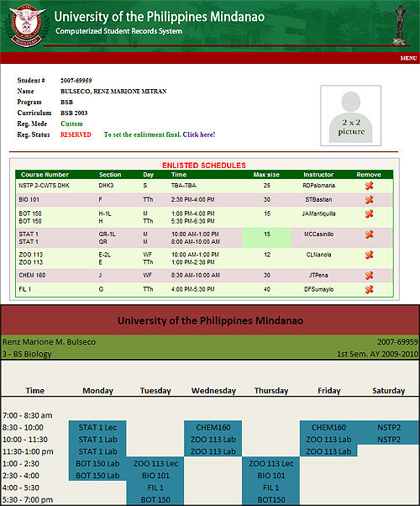420x506 pixels.
Task: Delete the ZOO 113 enlistment
Action: [369, 255]
